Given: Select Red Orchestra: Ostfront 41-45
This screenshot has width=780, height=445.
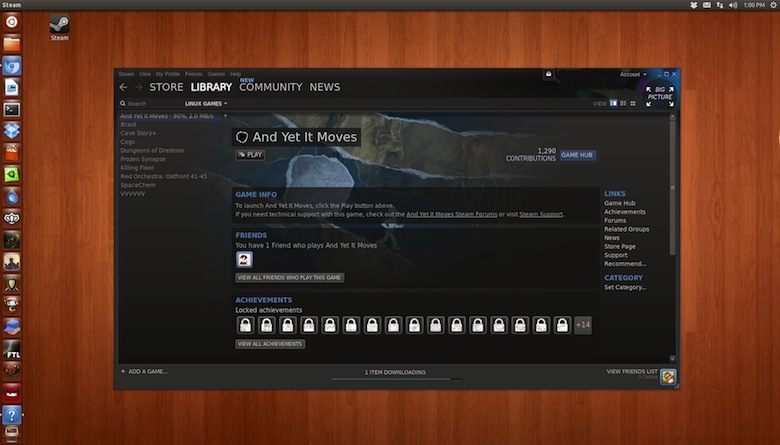Looking at the screenshot, I should (x=164, y=176).
